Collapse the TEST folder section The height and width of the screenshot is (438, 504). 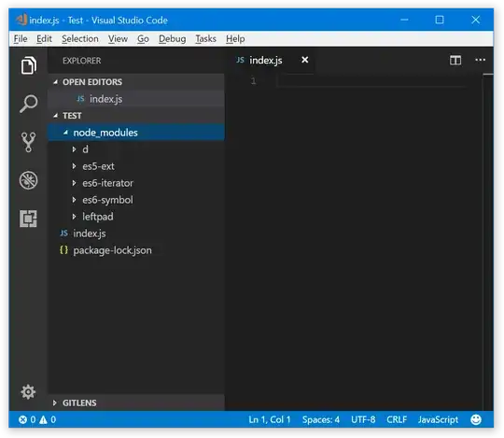[56, 116]
